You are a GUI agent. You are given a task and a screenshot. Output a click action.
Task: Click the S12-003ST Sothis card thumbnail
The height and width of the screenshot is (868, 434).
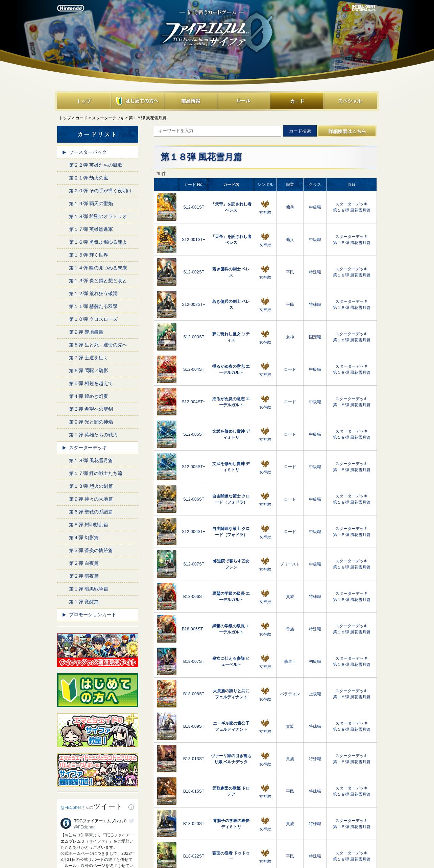click(167, 337)
